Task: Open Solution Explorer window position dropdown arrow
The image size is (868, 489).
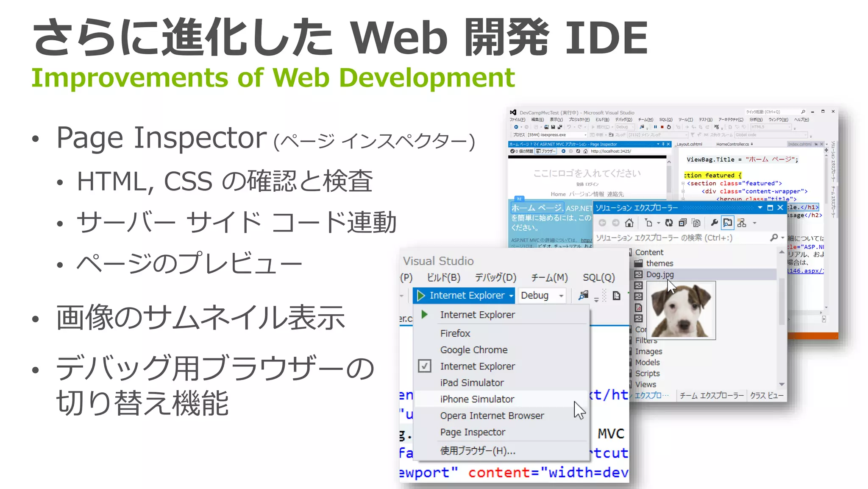Action: coord(760,207)
